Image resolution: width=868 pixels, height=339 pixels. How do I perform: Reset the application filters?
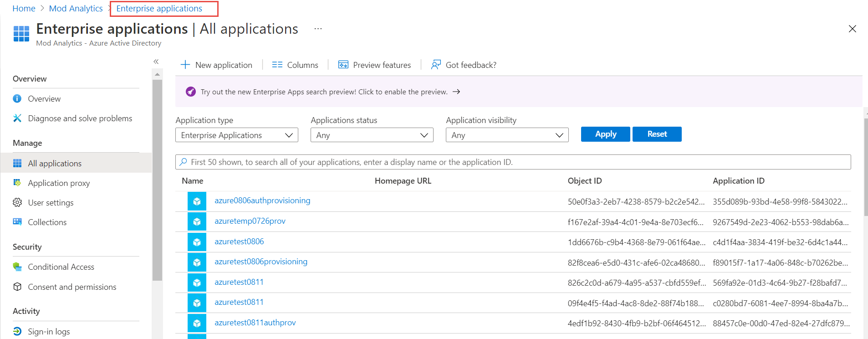657,134
